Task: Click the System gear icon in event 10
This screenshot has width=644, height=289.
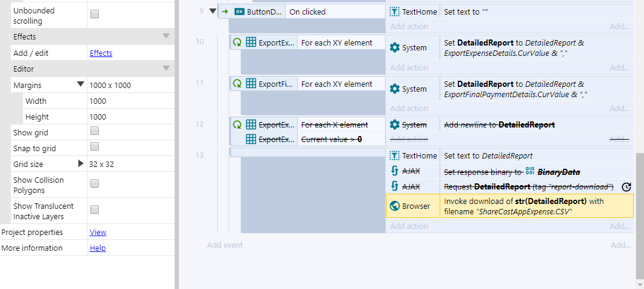Action: [394, 48]
